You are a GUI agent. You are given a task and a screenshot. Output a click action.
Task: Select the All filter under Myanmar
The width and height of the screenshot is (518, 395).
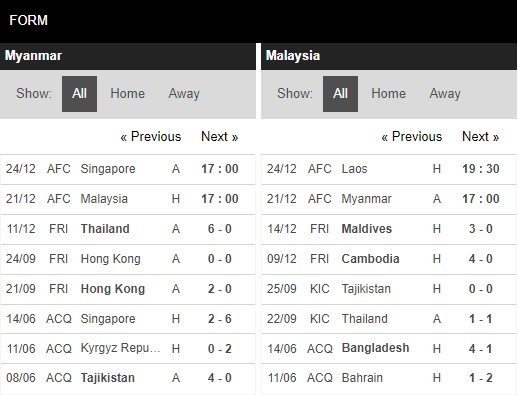click(x=79, y=94)
